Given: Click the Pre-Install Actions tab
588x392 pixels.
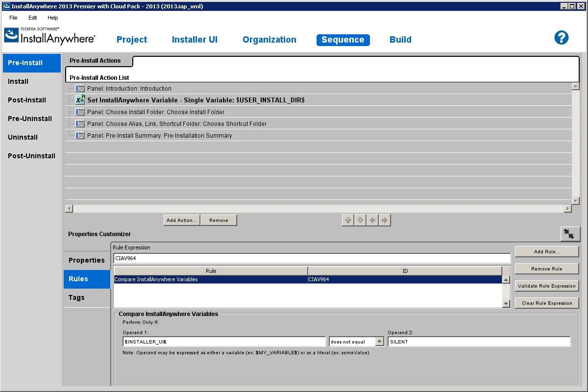Looking at the screenshot, I should click(x=98, y=61).
